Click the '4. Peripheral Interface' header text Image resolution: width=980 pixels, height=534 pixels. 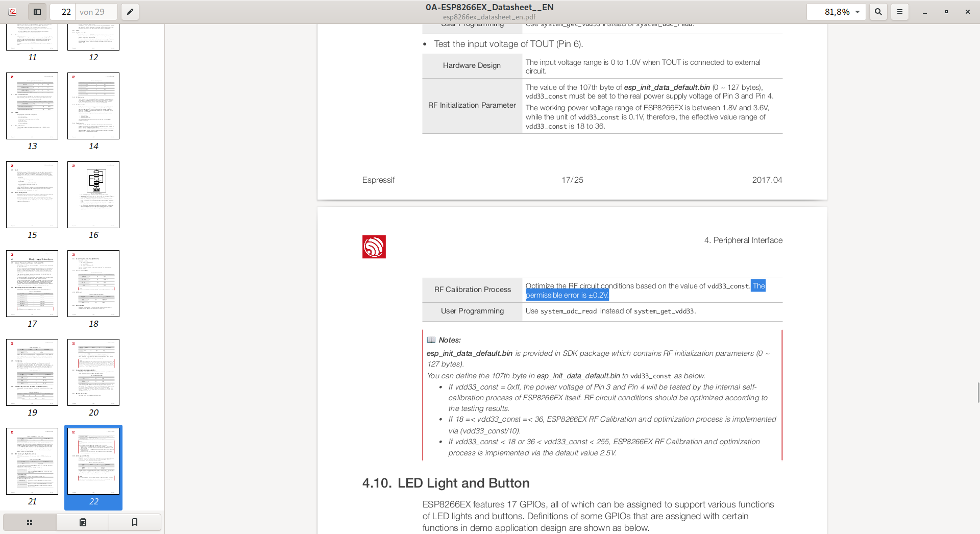click(743, 240)
